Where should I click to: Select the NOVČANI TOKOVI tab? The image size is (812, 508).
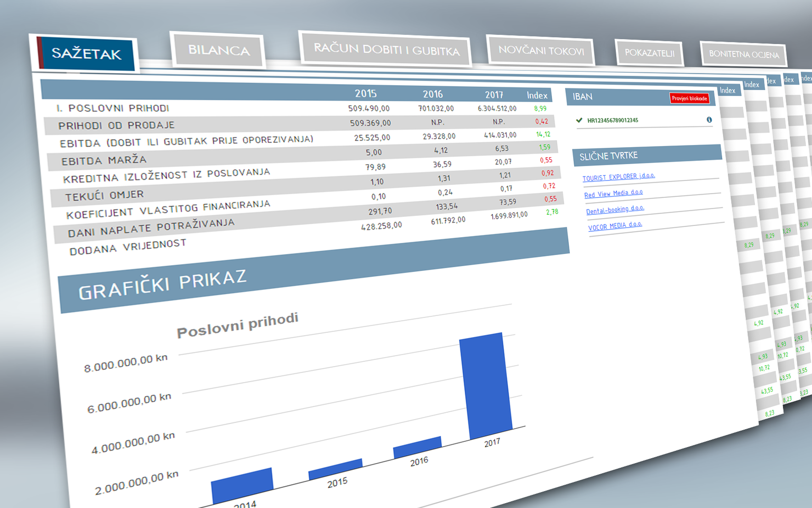pos(541,51)
